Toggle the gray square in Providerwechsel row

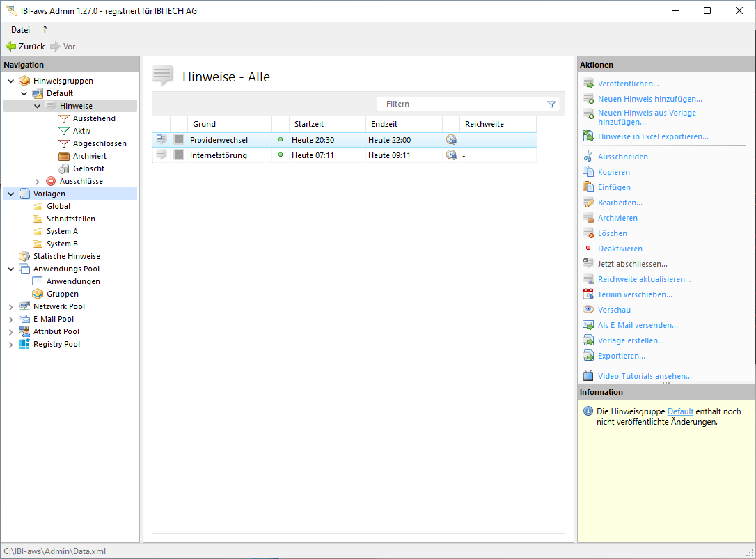click(179, 140)
